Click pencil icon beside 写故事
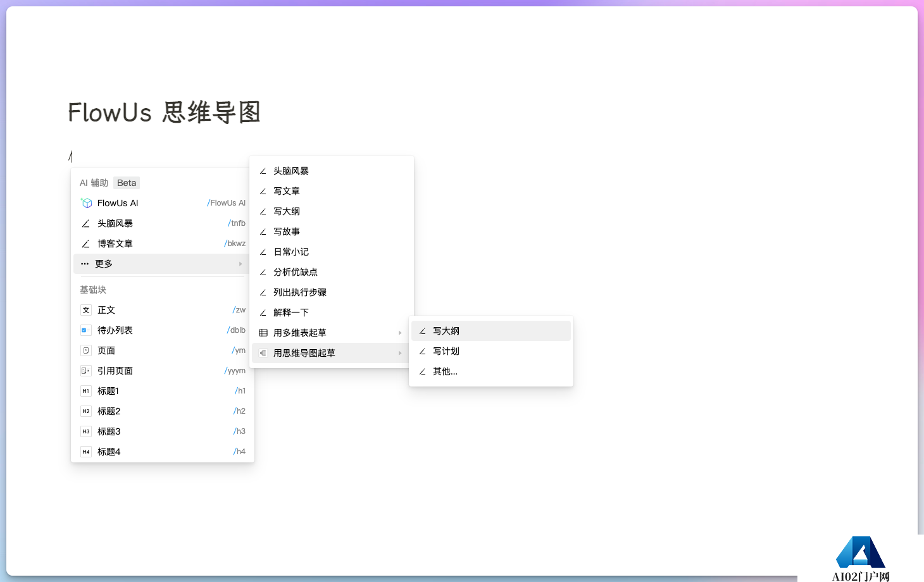The width and height of the screenshot is (924, 582). [x=263, y=232]
